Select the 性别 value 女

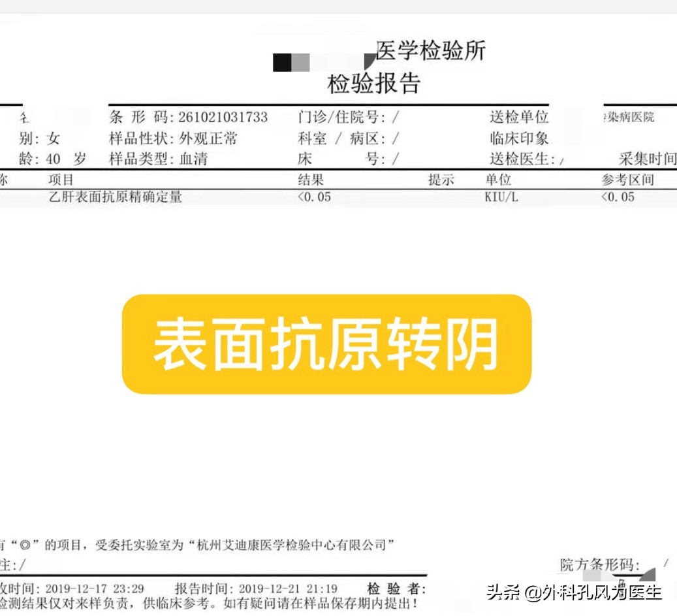coord(52,138)
